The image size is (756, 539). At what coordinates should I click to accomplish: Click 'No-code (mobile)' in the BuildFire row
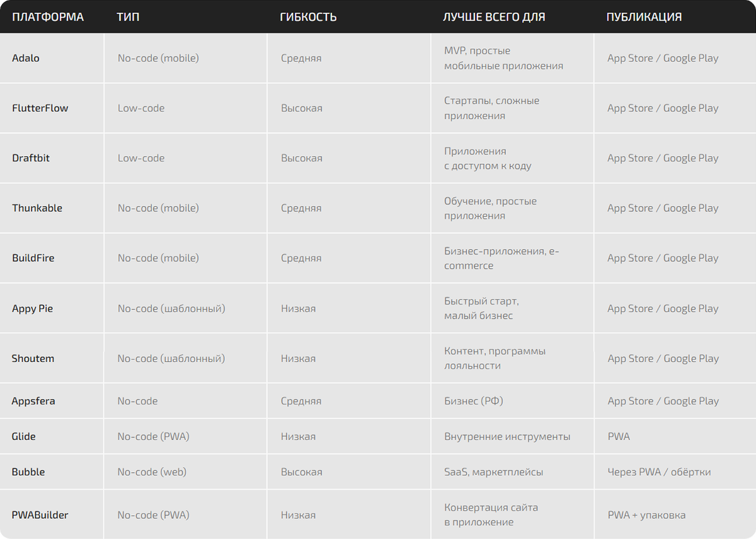pyautogui.click(x=158, y=258)
